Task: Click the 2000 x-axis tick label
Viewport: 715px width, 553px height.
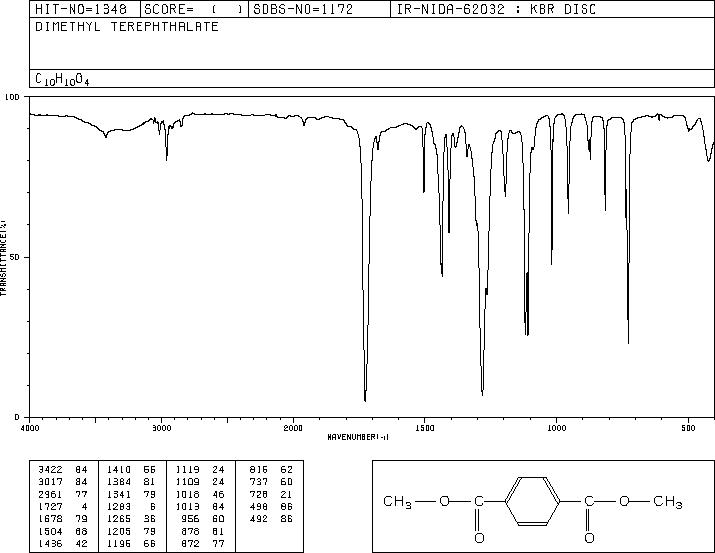Action: click(293, 428)
